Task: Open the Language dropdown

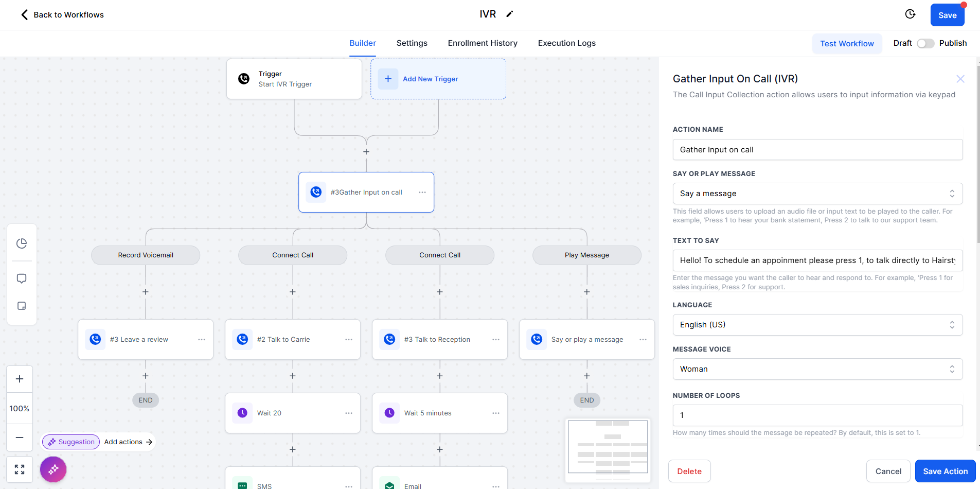Action: pos(817,325)
